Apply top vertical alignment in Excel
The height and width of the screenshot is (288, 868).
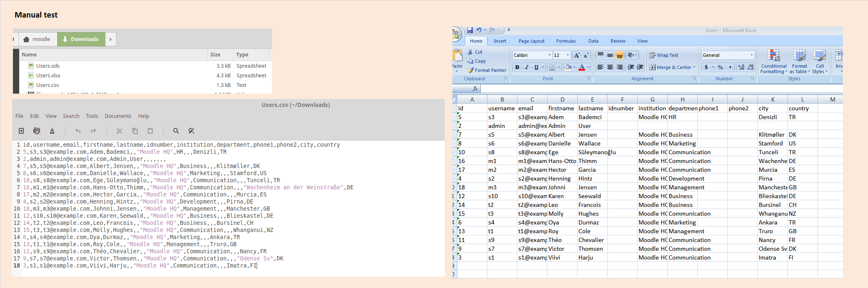tap(600, 55)
